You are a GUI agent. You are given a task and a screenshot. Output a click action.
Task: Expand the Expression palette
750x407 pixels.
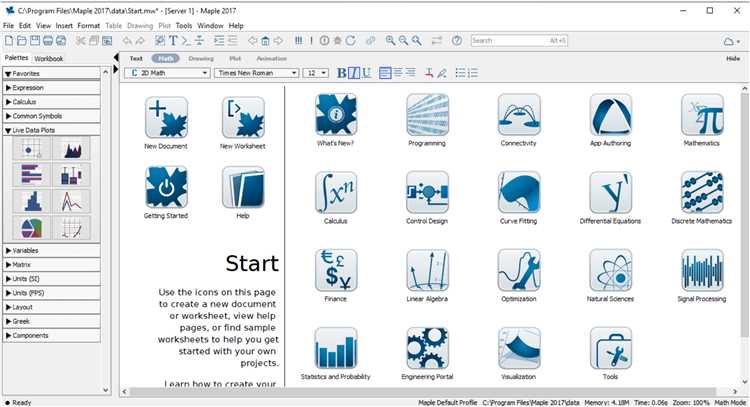pyautogui.click(x=51, y=88)
